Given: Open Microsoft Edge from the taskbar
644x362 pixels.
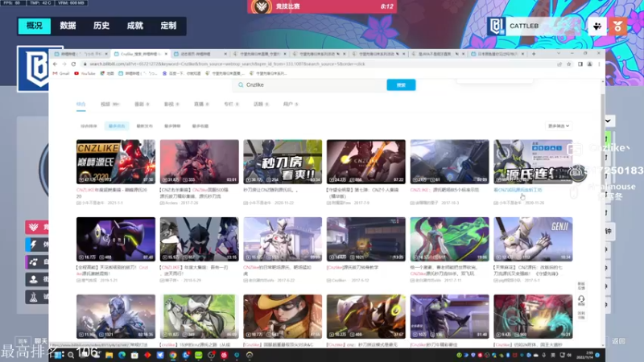Looking at the screenshot, I should pyautogui.click(x=122, y=355).
